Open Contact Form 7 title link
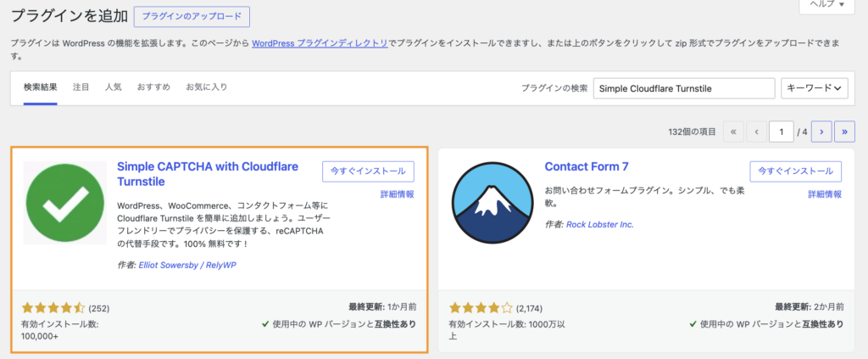Viewport: 868px width, 359px height. pos(587,166)
